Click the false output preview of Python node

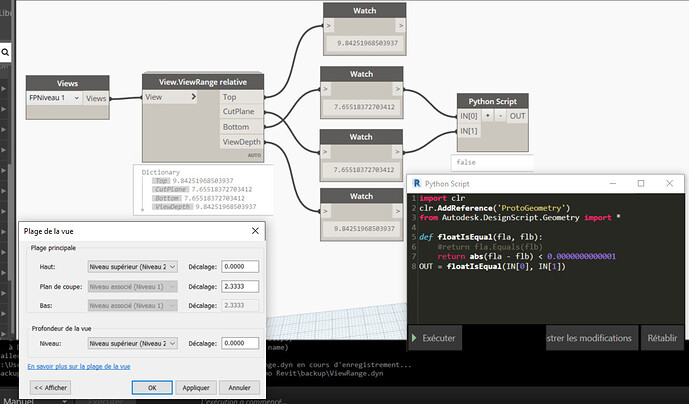point(492,162)
